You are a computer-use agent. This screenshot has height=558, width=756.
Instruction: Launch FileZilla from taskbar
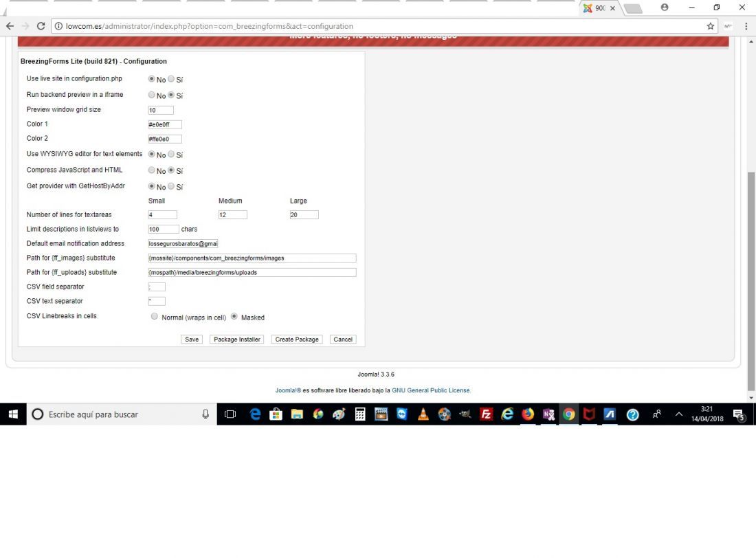coord(486,414)
